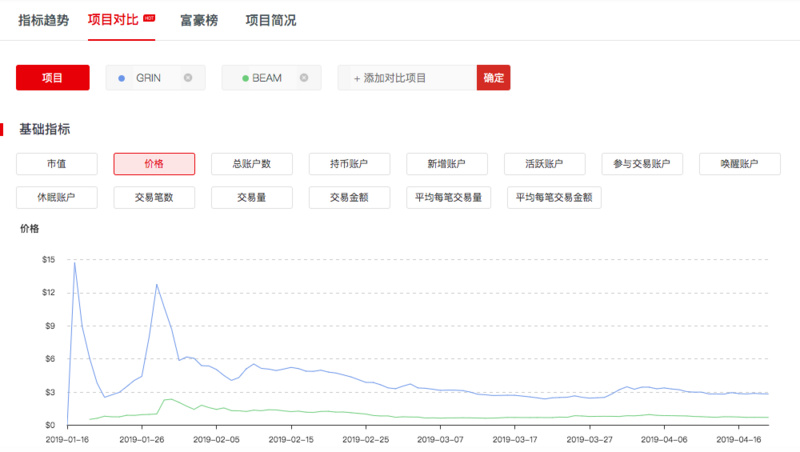Click the 基础指标 section heading

pyautogui.click(x=44, y=129)
